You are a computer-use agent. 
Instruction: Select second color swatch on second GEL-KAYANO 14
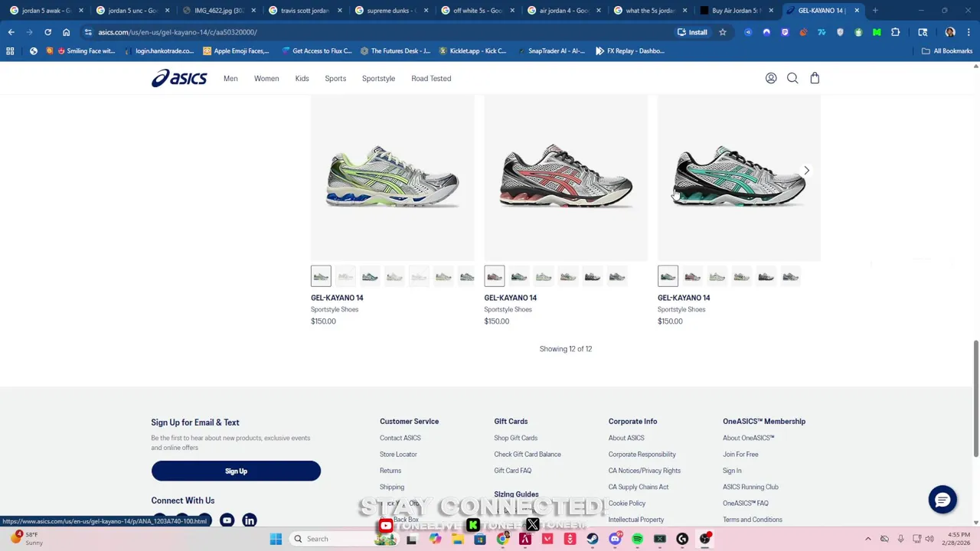[x=519, y=276]
